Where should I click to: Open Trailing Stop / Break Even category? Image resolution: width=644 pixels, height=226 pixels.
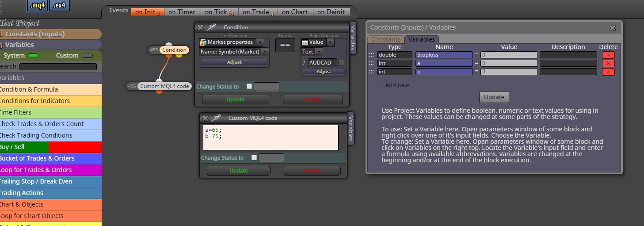(50, 181)
